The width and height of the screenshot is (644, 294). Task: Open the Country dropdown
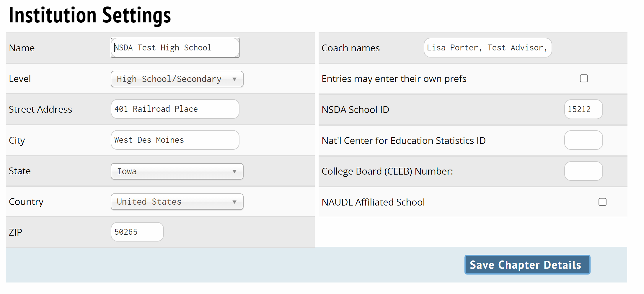click(x=177, y=202)
